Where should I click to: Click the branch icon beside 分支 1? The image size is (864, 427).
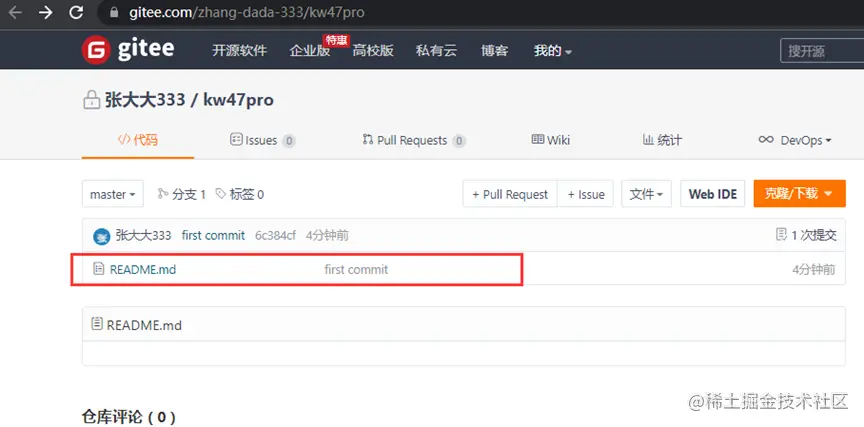click(163, 194)
